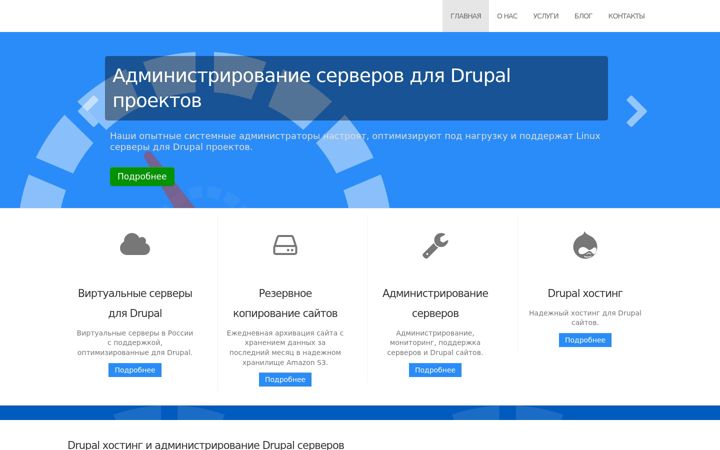Screen dimensions: 720x450
Task: Click heading Drupal хостинг in the card
Action: pos(585,293)
